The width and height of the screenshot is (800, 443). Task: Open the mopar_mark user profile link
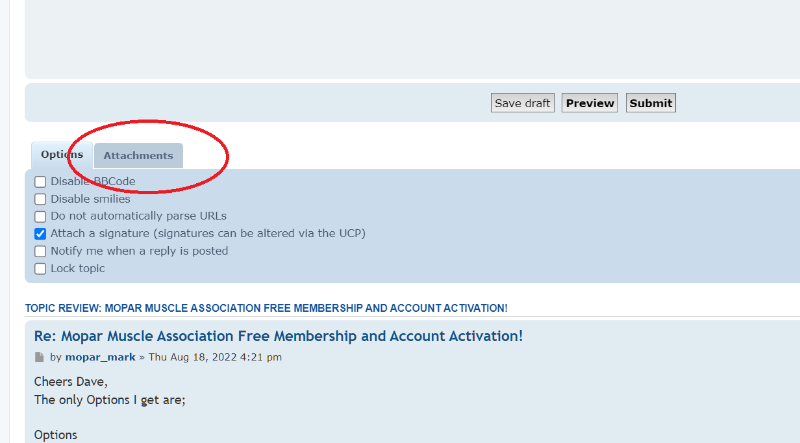coord(100,357)
